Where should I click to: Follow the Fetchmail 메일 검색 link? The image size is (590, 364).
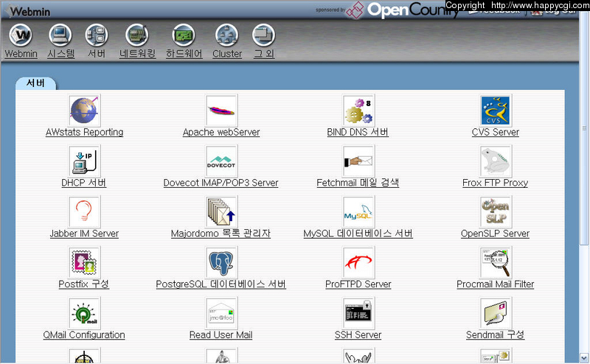[x=358, y=183]
